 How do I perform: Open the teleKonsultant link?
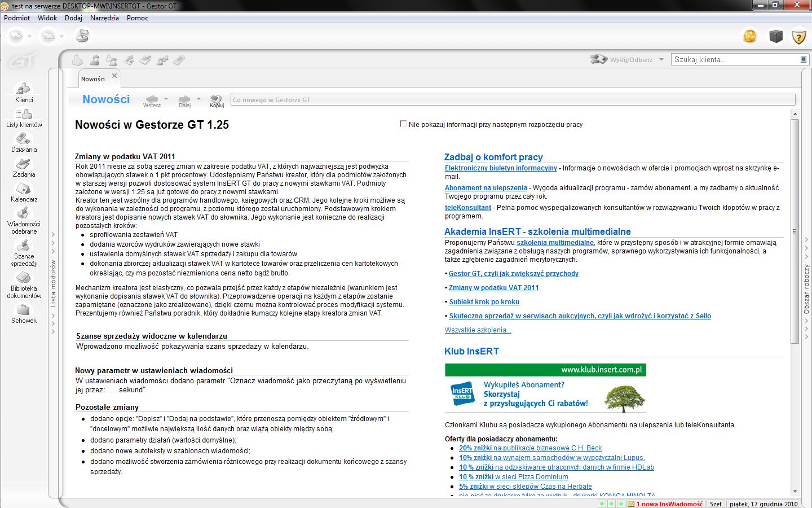(x=468, y=208)
